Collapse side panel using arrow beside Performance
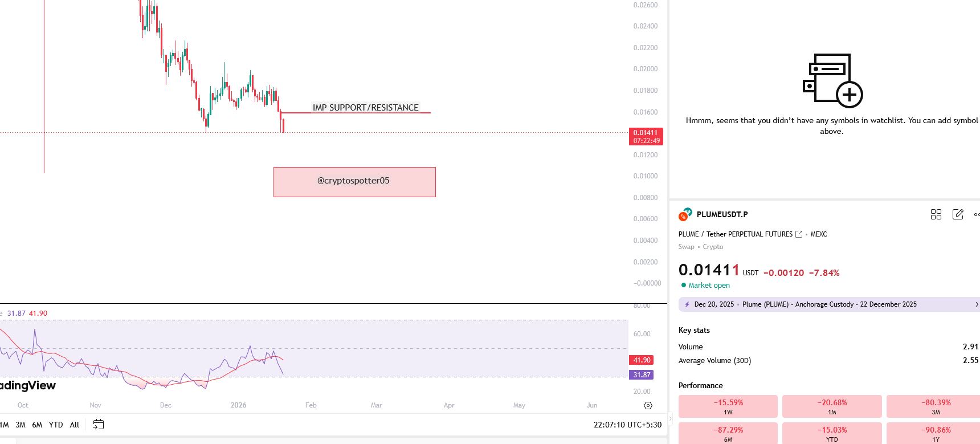 670,419
